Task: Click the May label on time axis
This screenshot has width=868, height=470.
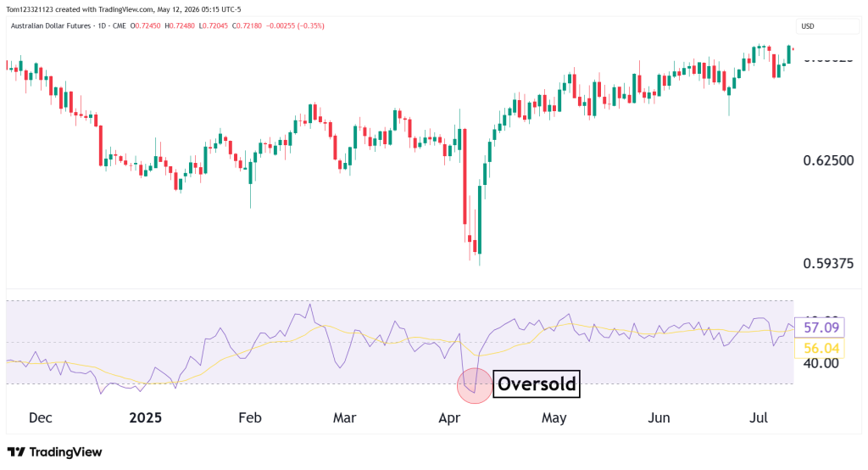Action: (554, 418)
